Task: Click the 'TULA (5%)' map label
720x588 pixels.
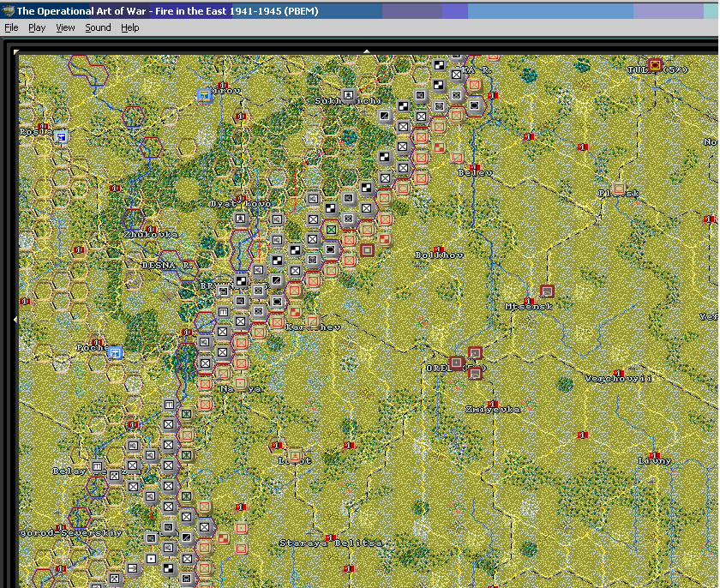Action: point(658,69)
